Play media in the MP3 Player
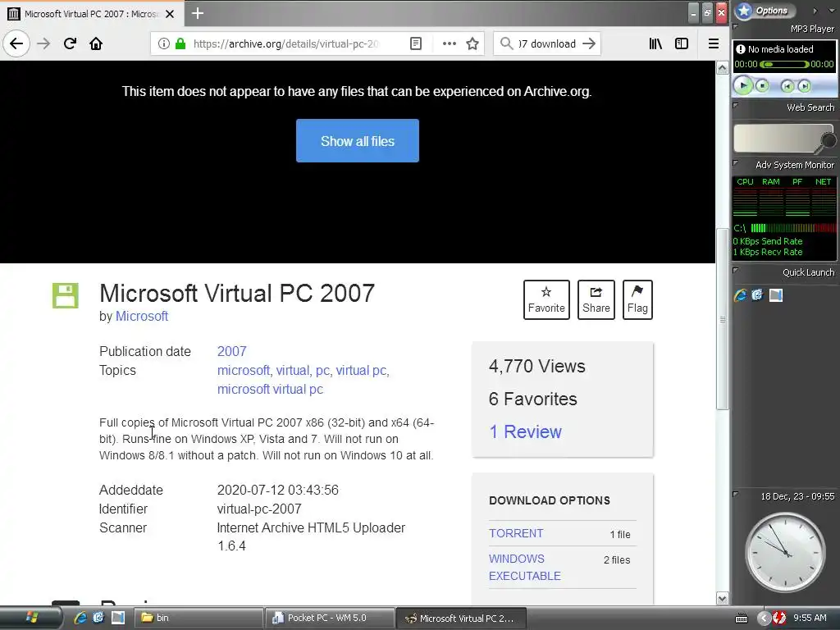This screenshot has width=840, height=630. click(743, 85)
